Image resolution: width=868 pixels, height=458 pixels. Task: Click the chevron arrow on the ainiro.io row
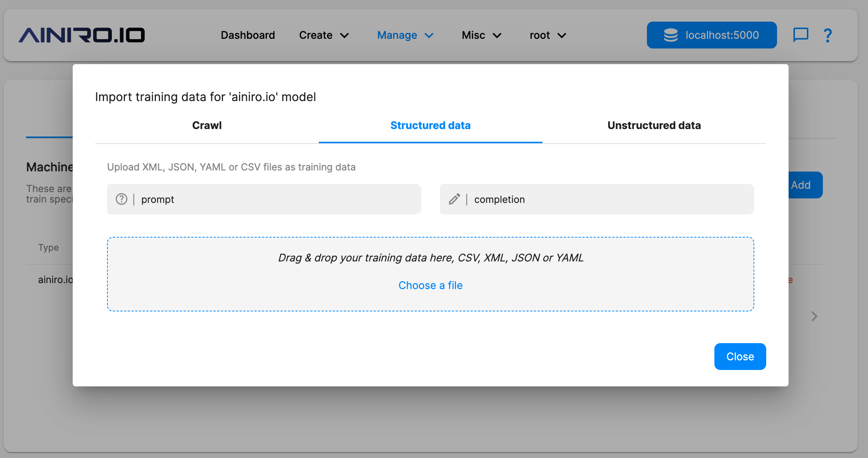tap(814, 316)
